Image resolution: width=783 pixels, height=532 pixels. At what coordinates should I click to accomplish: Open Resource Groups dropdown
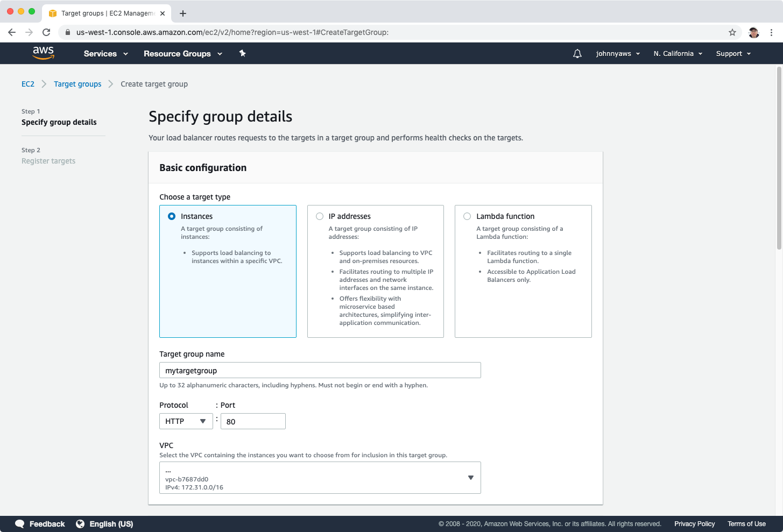click(x=183, y=54)
